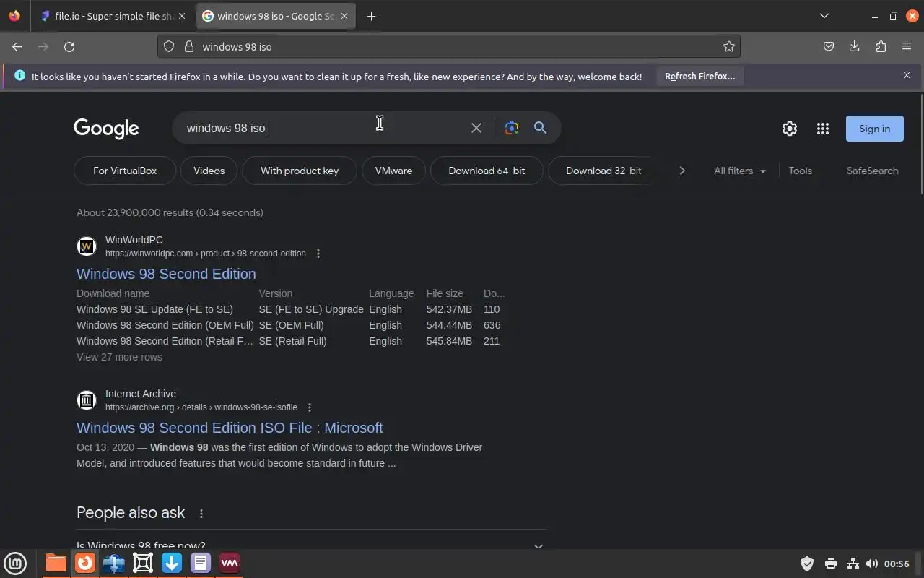Close the file.io tab
This screenshot has height=578, width=924.
pyautogui.click(x=182, y=16)
